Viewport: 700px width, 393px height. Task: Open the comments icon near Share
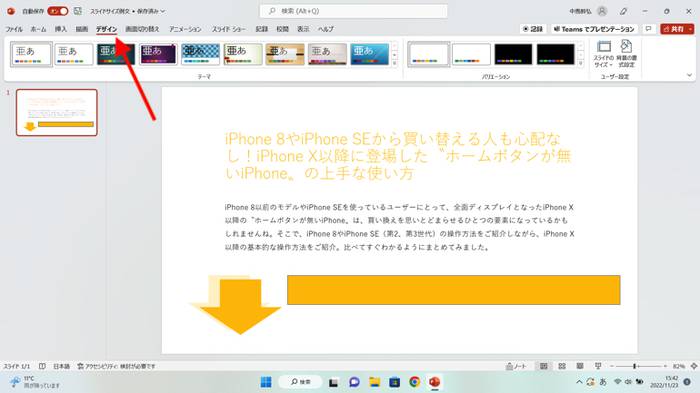click(649, 29)
